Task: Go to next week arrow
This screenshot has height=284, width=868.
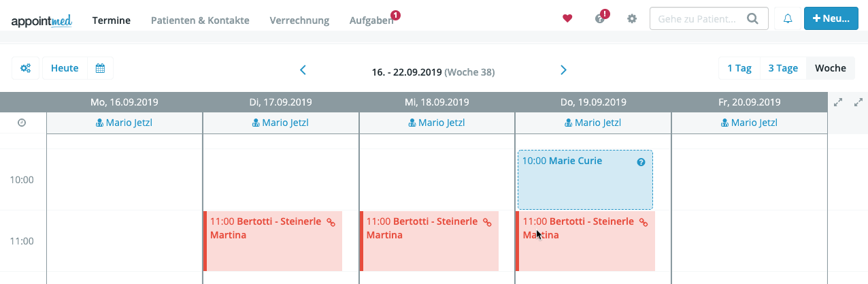Action: click(x=563, y=70)
